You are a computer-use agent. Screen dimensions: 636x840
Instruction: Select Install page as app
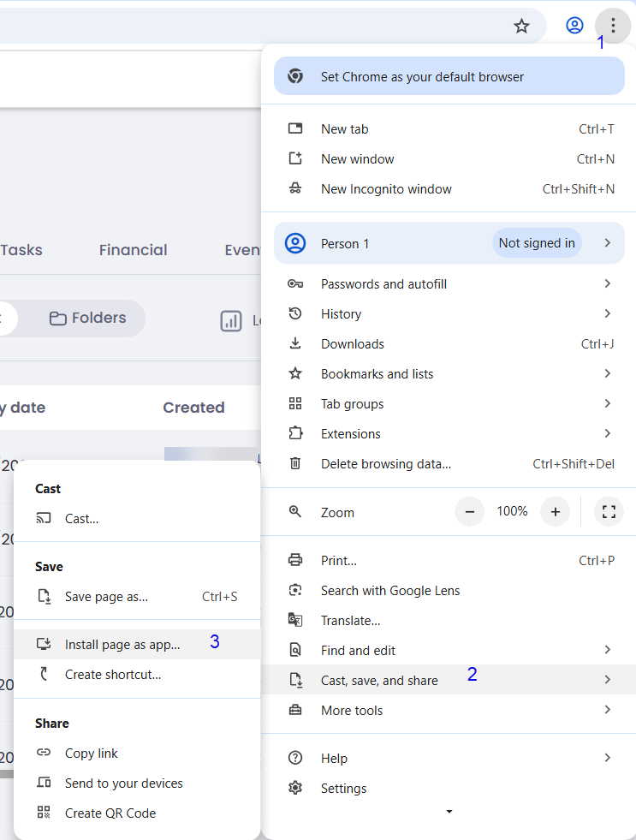point(122,645)
